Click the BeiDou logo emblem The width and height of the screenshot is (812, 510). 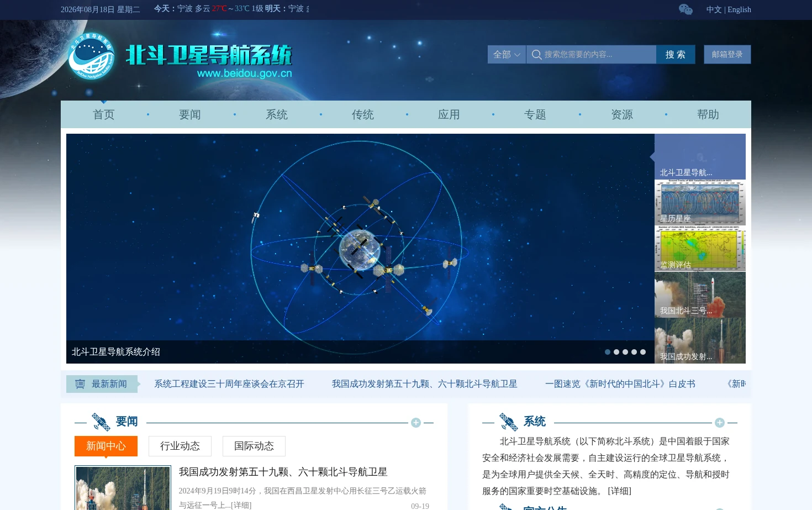91,56
